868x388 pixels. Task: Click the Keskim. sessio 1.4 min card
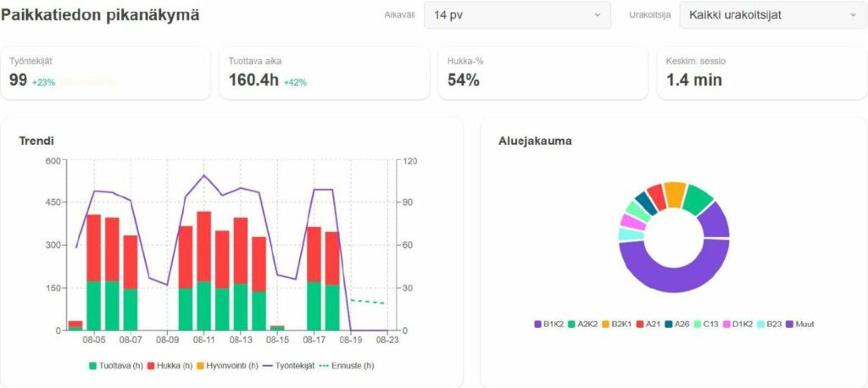click(x=762, y=73)
